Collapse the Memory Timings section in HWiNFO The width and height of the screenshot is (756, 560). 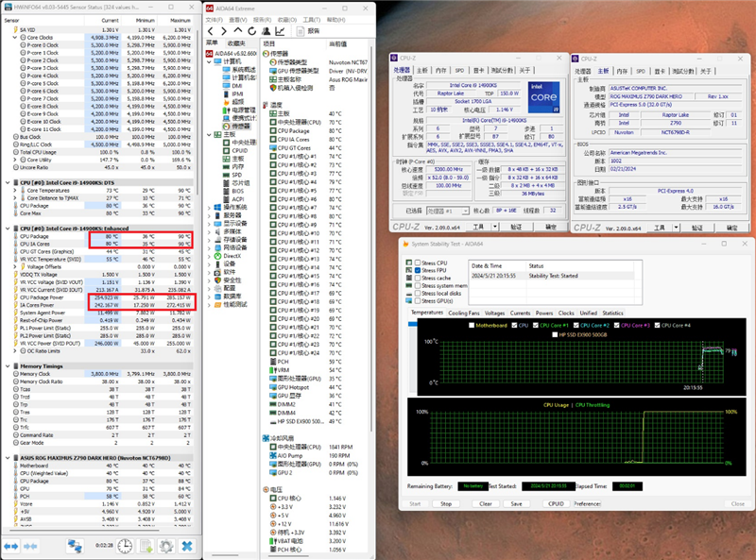8,366
